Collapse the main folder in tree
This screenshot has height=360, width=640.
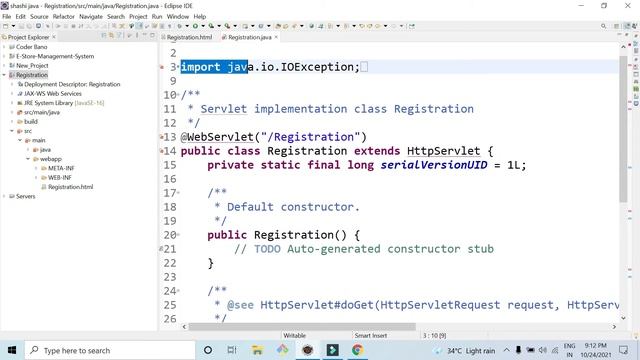tap(20, 140)
